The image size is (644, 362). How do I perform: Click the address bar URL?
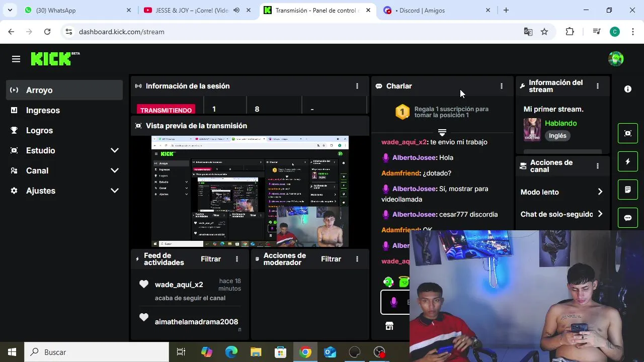point(122,32)
